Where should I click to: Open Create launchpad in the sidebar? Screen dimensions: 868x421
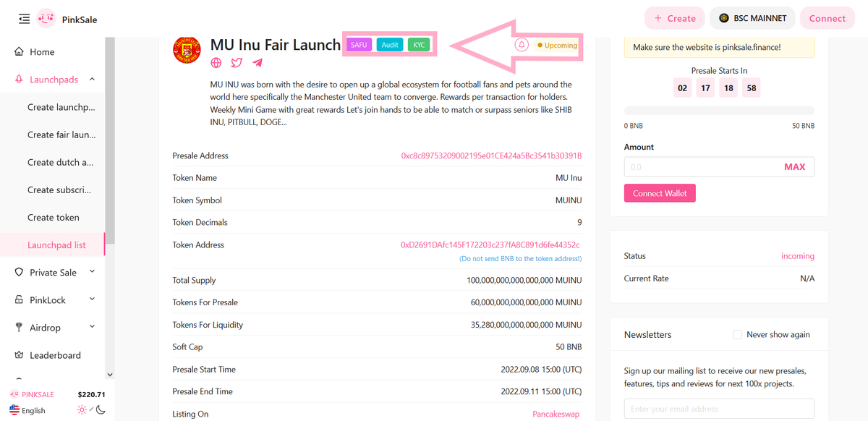click(61, 107)
